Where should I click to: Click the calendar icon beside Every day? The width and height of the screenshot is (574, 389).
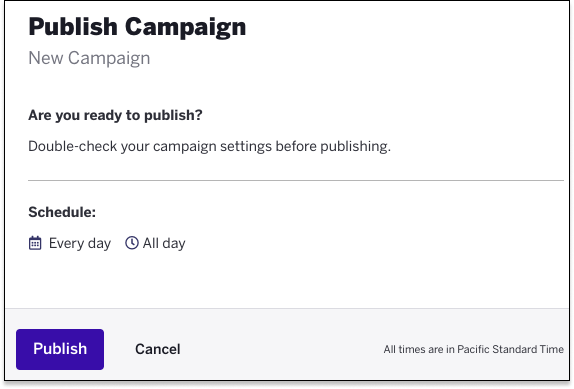pyautogui.click(x=35, y=243)
